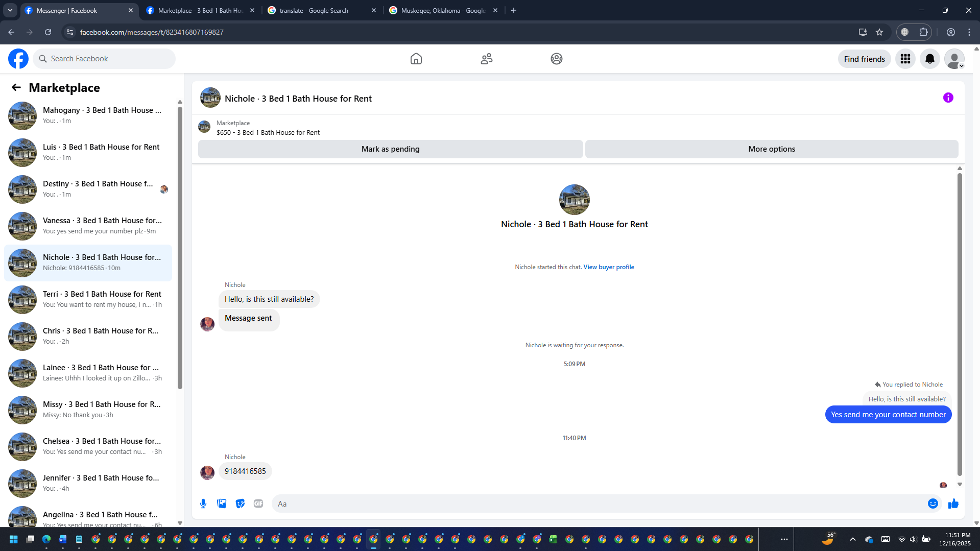Open Microsoft Edge from taskbar
Viewport: 980px width, 551px height.
(46, 539)
